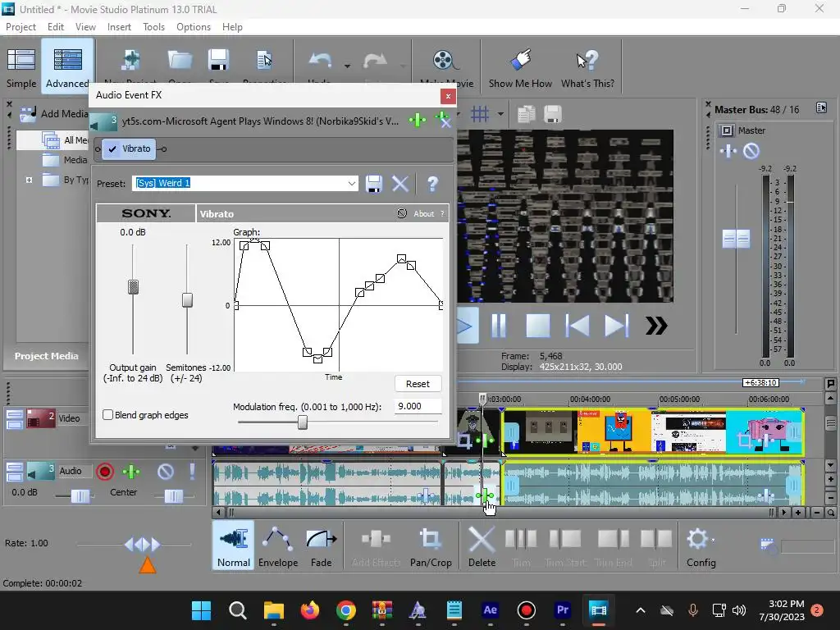Image resolution: width=840 pixels, height=630 pixels.
Task: Show more preview transport buttons
Action: point(656,326)
